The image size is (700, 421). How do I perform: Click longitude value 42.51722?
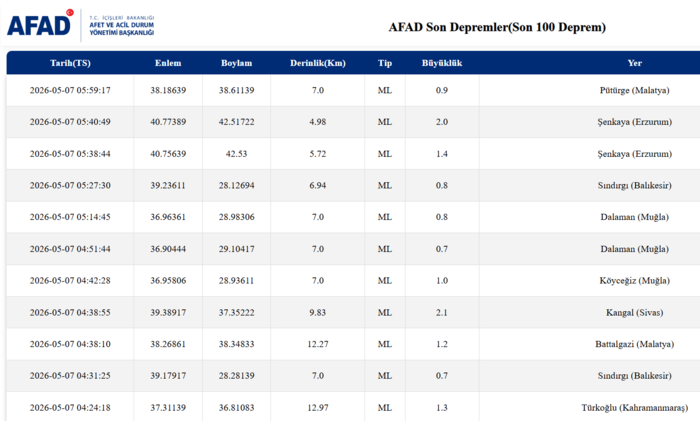coord(236,122)
